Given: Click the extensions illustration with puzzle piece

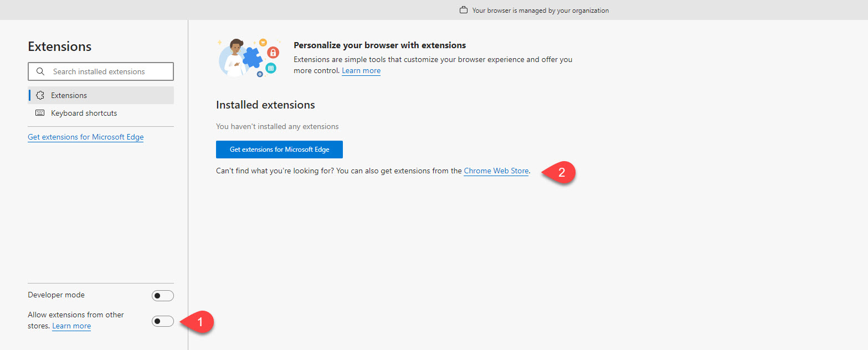Looking at the screenshot, I should point(248,58).
